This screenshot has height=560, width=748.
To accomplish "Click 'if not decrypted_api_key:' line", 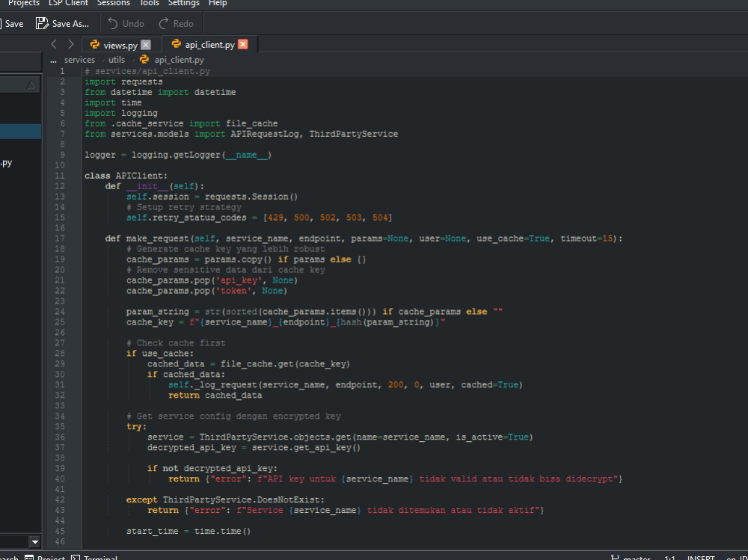I will click(x=212, y=469).
